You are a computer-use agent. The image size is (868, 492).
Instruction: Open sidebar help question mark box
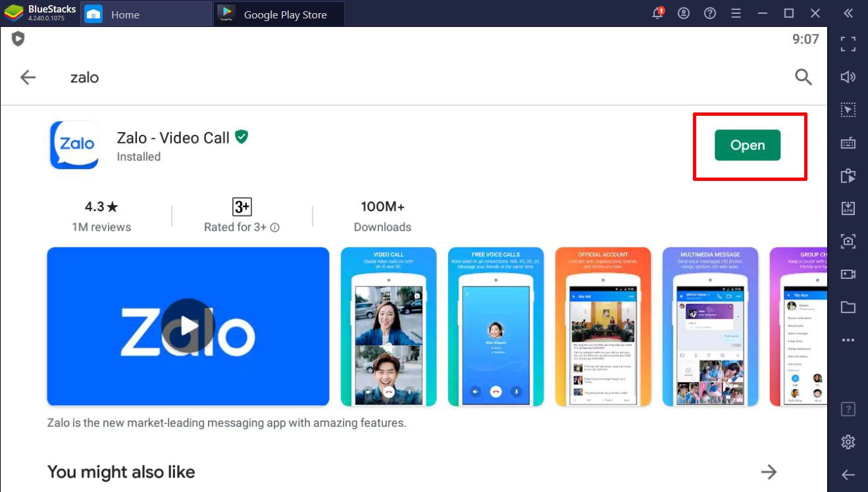coord(848,409)
